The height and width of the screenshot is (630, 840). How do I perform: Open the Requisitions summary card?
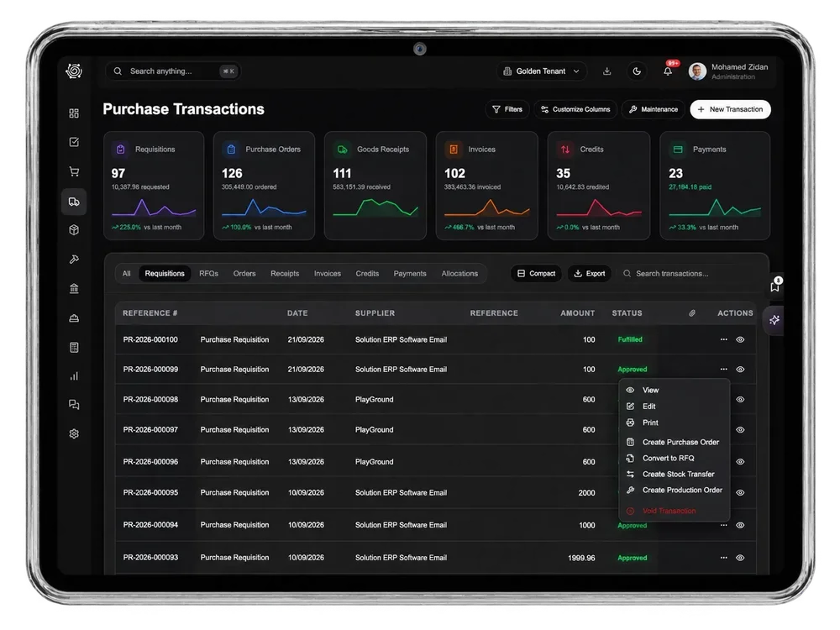pos(154,186)
